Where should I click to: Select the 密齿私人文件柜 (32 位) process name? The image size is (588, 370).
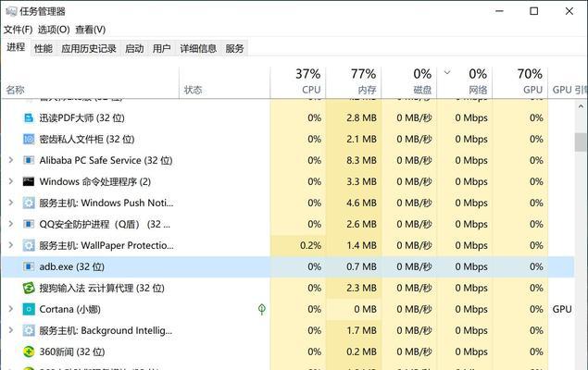point(87,140)
